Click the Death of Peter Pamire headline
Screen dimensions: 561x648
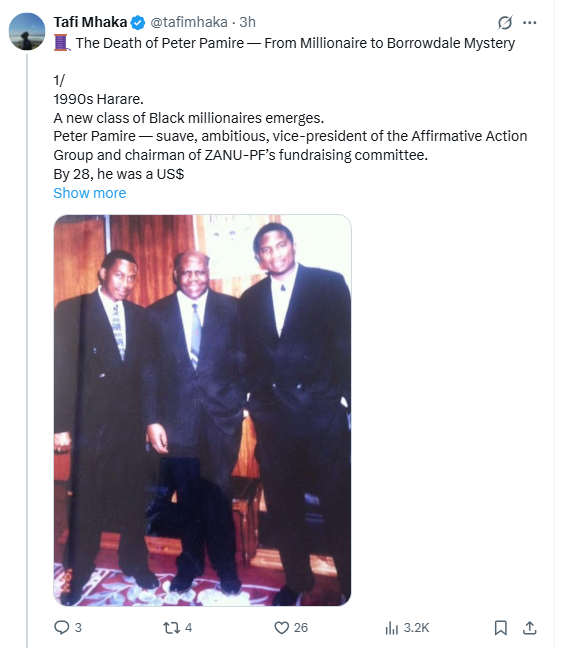(295, 43)
